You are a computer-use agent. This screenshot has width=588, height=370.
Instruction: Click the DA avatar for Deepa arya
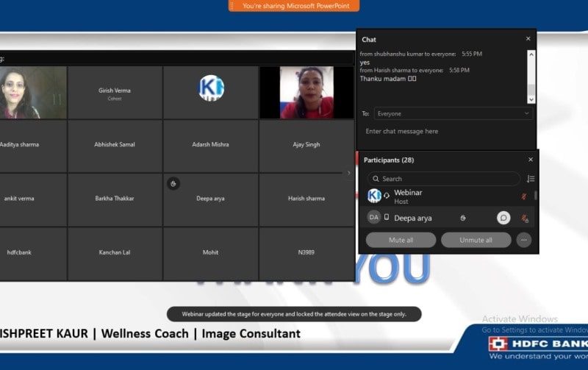pos(374,218)
